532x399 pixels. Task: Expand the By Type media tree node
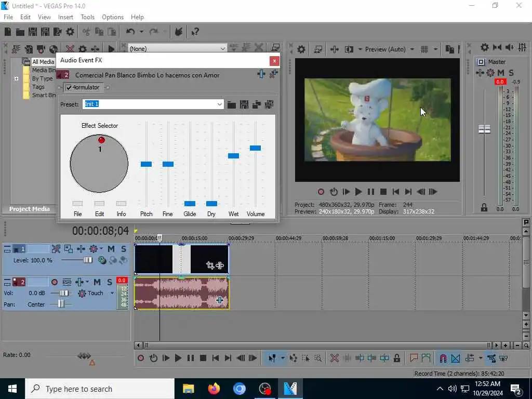[16, 79]
